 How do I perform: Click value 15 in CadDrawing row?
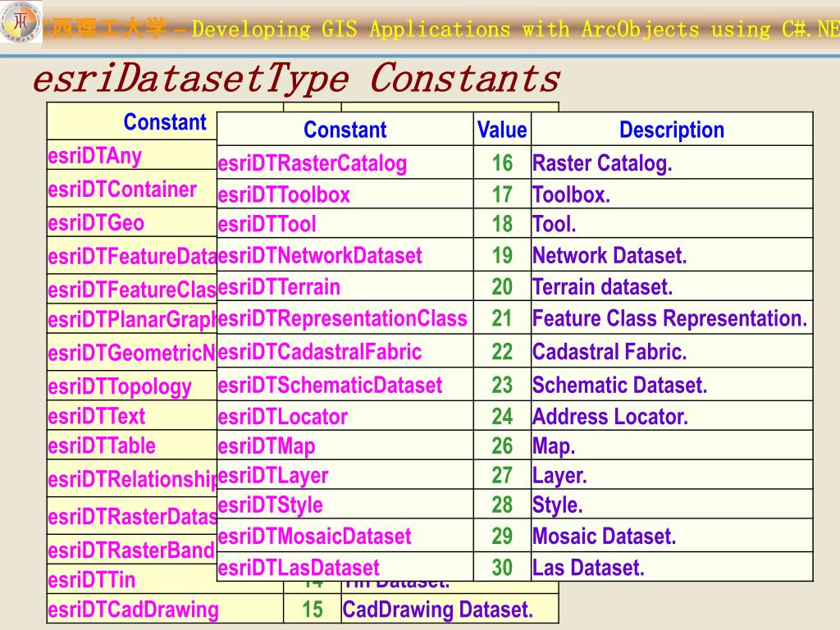[313, 609]
